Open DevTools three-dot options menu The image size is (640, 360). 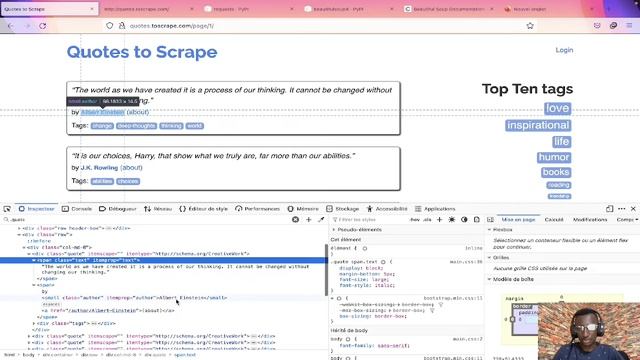tap(622, 209)
